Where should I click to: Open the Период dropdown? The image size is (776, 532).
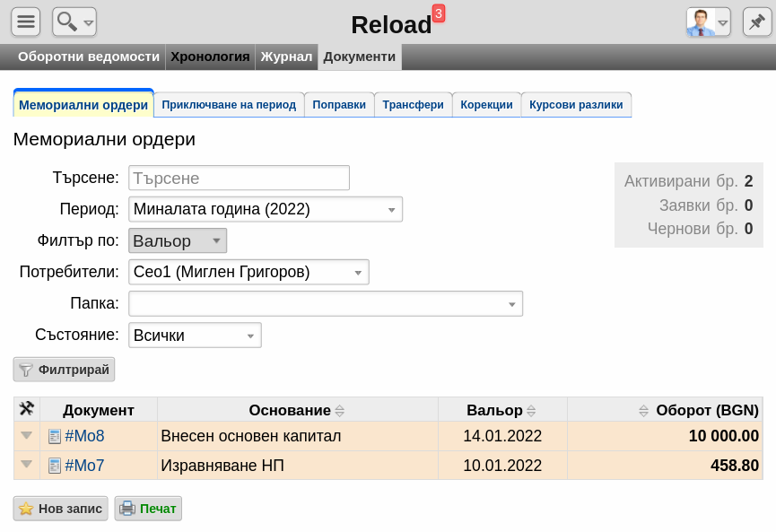[266, 209]
